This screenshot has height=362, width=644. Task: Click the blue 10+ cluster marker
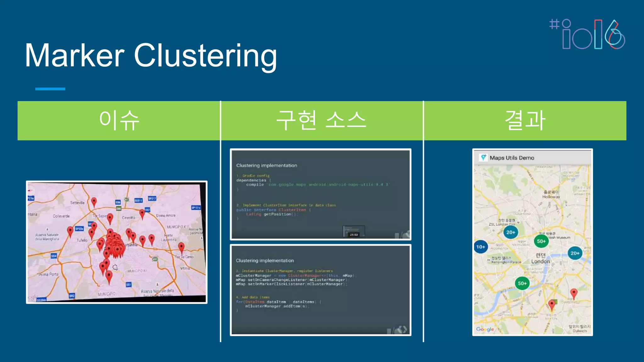point(480,247)
